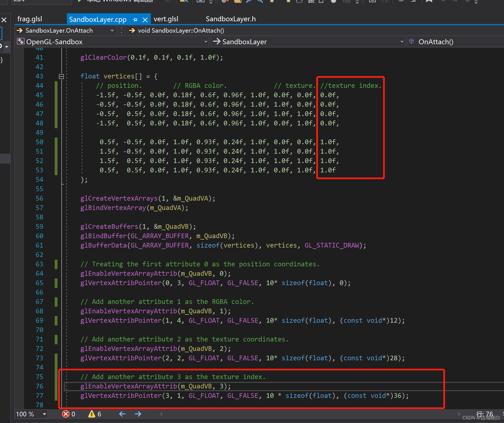504x423 pixels.
Task: Switch to the frag.glsl tab
Action: (30, 19)
